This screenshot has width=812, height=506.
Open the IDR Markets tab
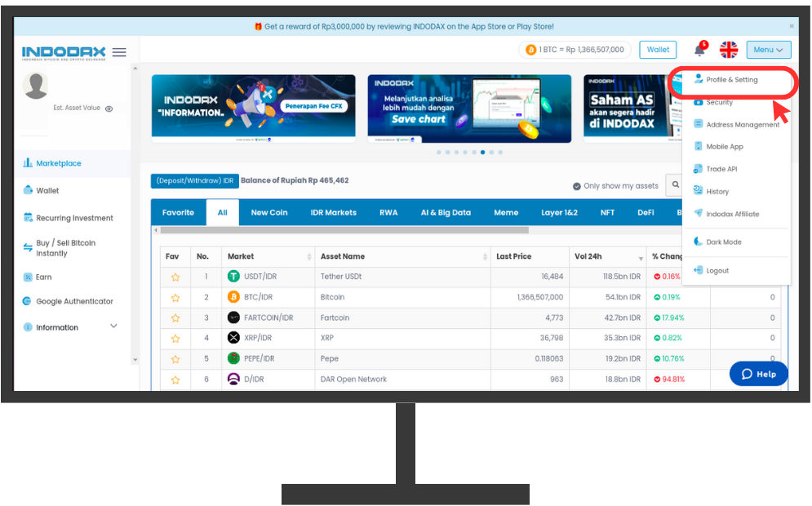coord(334,212)
